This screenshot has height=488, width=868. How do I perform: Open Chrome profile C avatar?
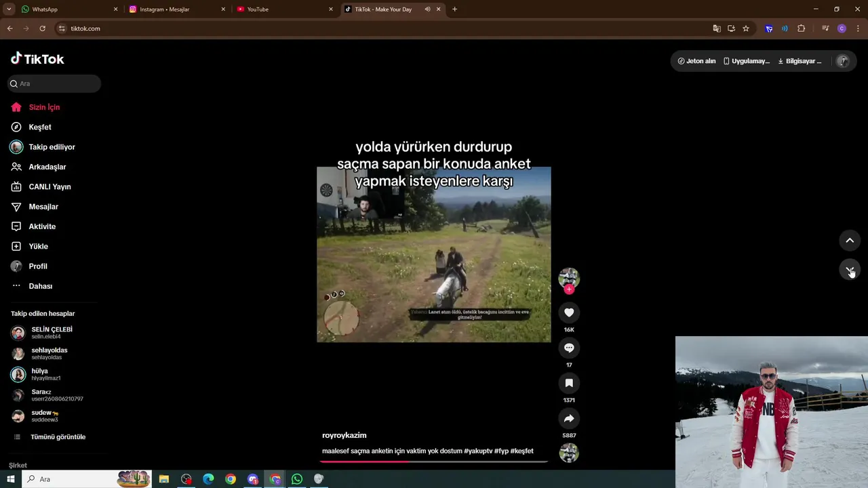pos(842,28)
